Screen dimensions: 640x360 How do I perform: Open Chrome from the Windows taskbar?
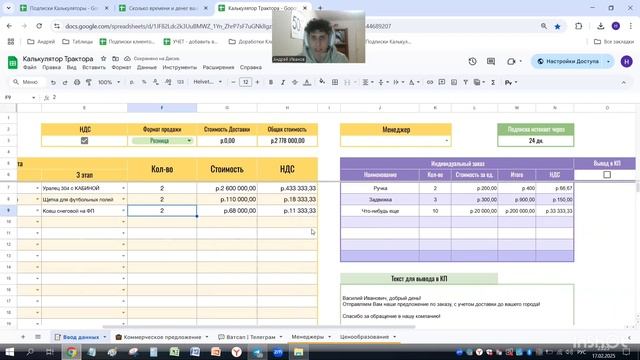(x=71, y=352)
